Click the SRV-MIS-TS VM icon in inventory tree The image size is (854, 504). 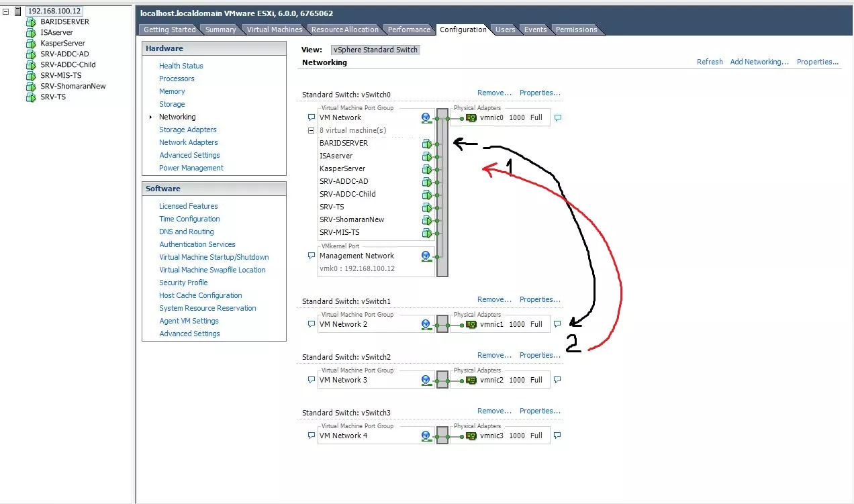(x=30, y=76)
